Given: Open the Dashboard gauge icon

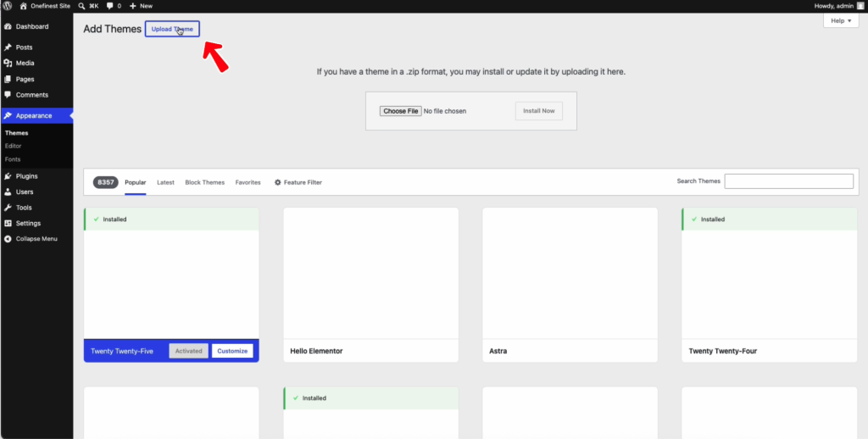Looking at the screenshot, I should tap(8, 26).
